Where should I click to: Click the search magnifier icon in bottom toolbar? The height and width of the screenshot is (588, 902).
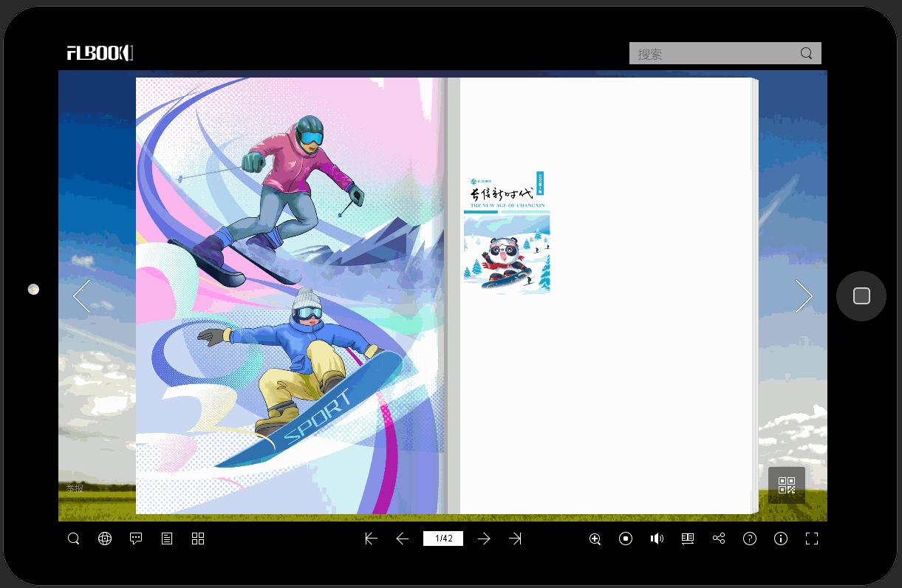coord(74,539)
